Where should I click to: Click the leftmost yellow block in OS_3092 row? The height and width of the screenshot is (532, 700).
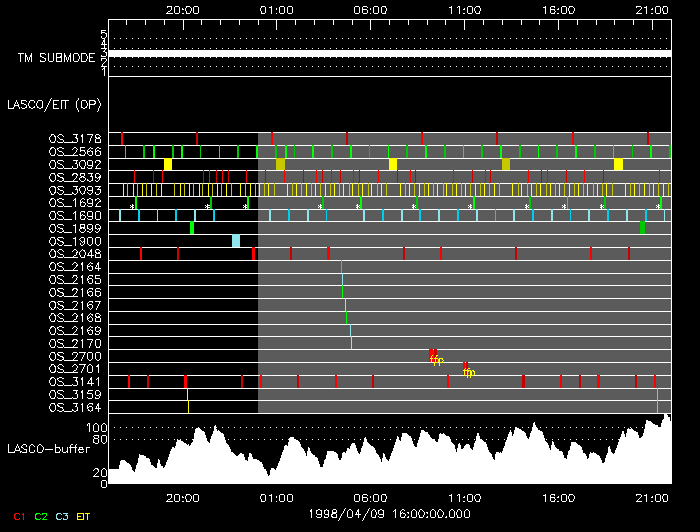pyautogui.click(x=168, y=164)
